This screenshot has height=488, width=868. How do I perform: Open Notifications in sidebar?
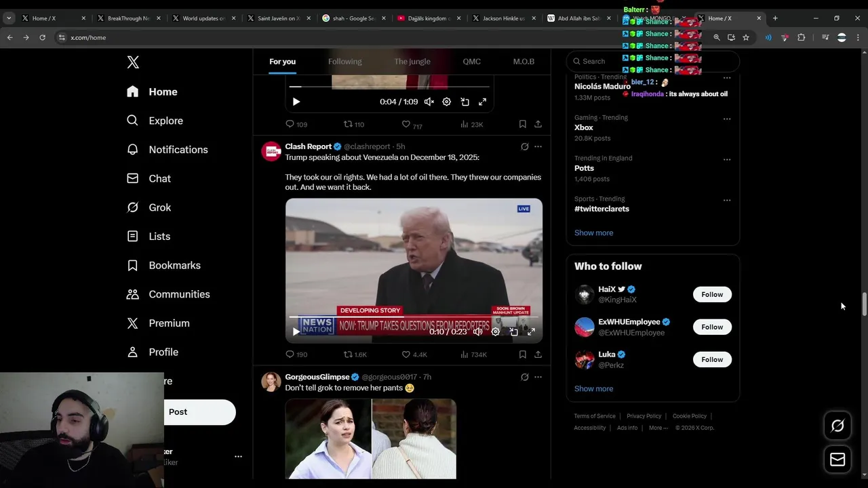click(167, 150)
